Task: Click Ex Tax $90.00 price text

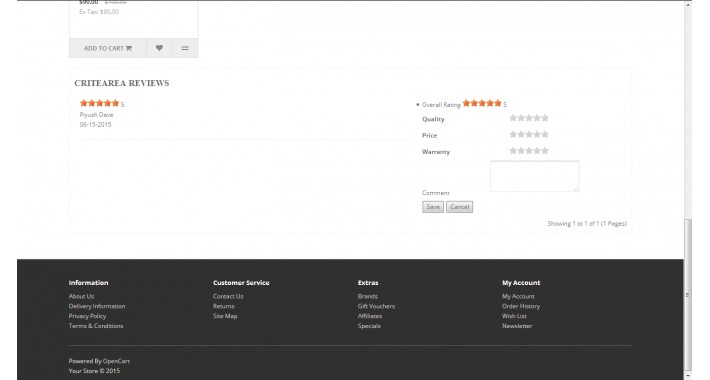Action: tap(99, 12)
